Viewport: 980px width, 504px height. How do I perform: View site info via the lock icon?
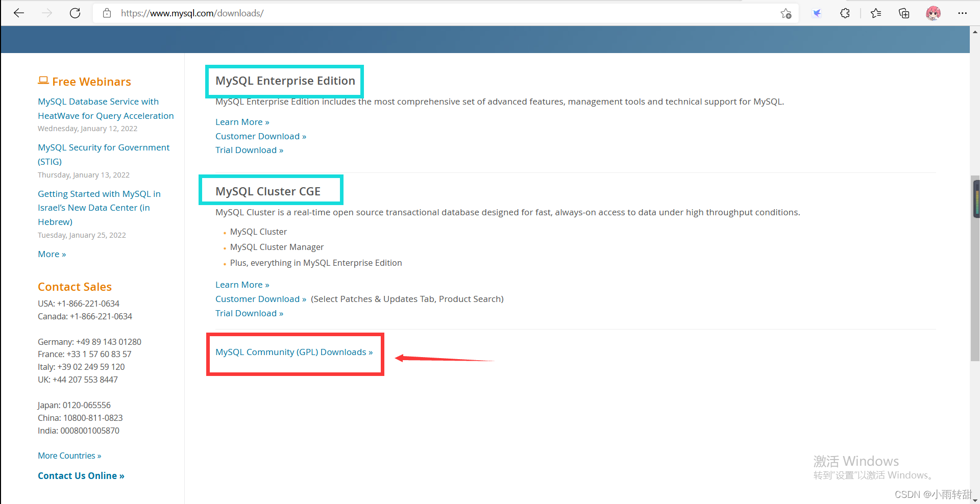pos(107,13)
